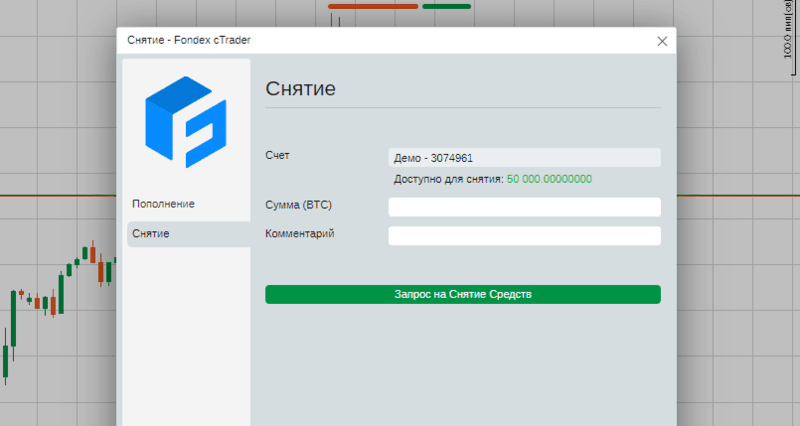Click the Сумма (BTC) input field
800x426 pixels.
click(524, 207)
